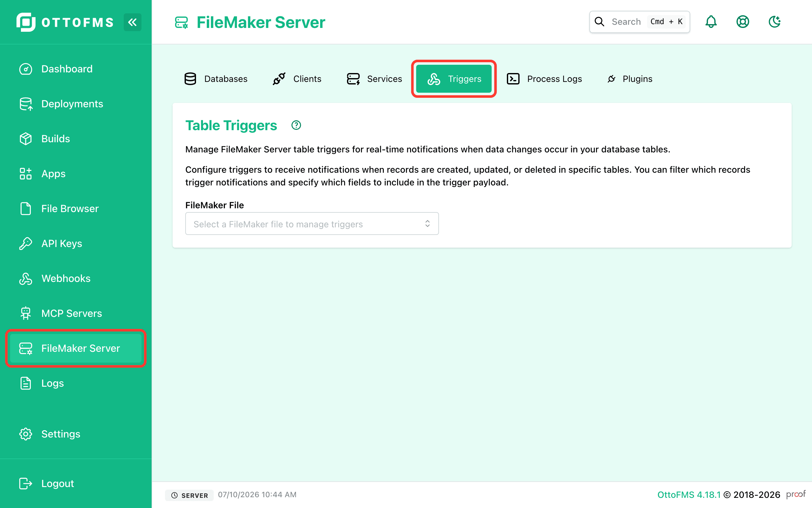This screenshot has height=508, width=812.
Task: Open Settings in the sidebar
Action: coord(76,434)
